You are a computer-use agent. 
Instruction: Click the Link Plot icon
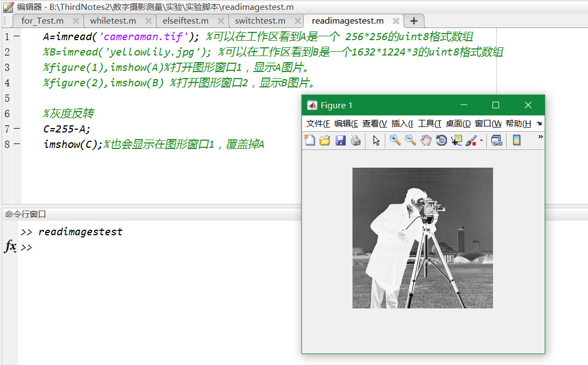[496, 140]
